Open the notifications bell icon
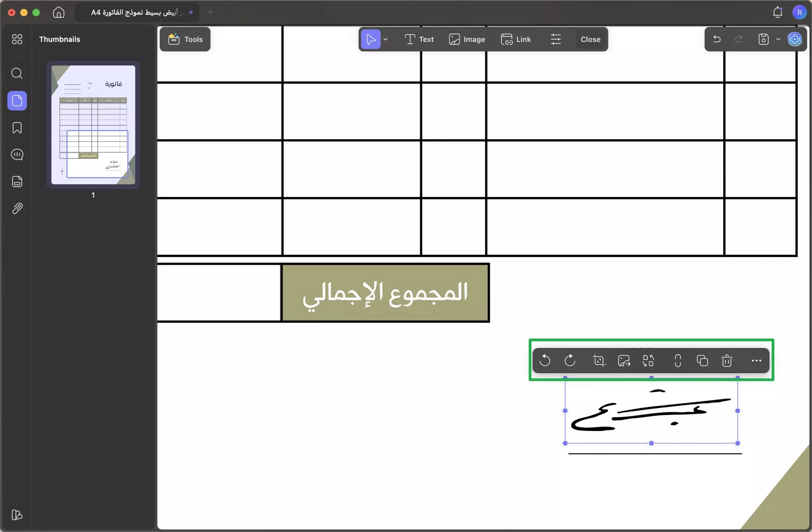This screenshot has height=532, width=812. [x=777, y=12]
